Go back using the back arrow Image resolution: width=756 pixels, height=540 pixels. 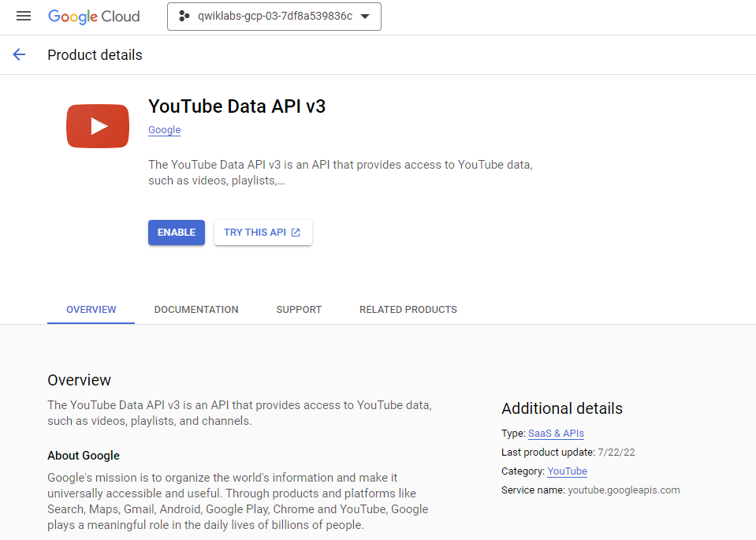[19, 54]
